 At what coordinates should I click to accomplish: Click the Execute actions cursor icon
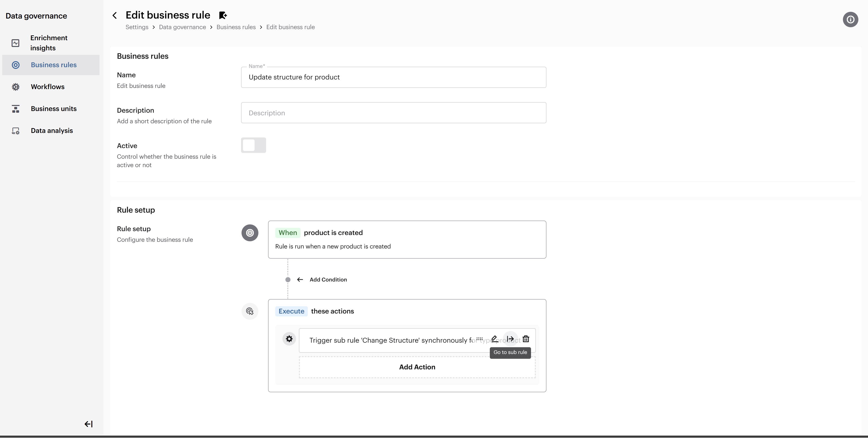(x=250, y=311)
